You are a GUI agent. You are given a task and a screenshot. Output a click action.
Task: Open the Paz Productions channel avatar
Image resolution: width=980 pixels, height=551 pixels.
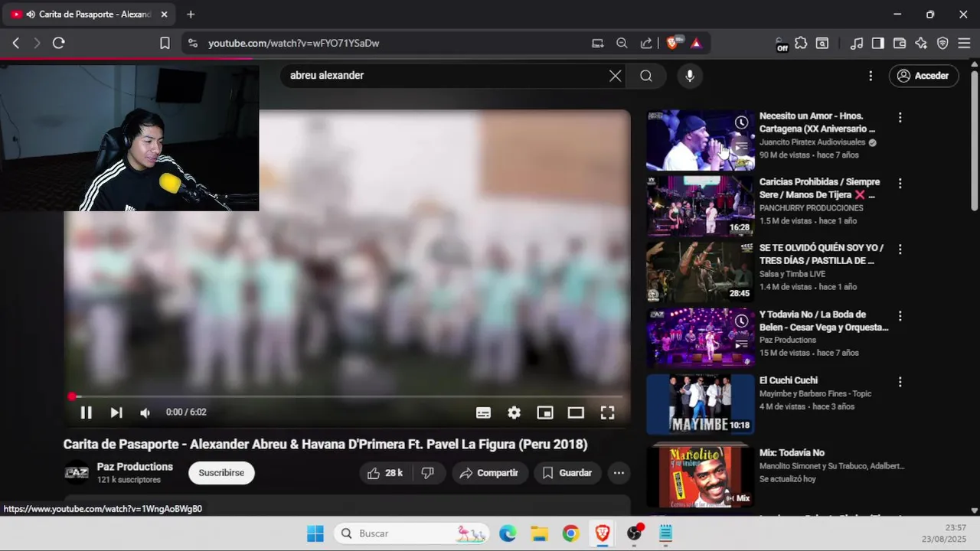point(77,473)
